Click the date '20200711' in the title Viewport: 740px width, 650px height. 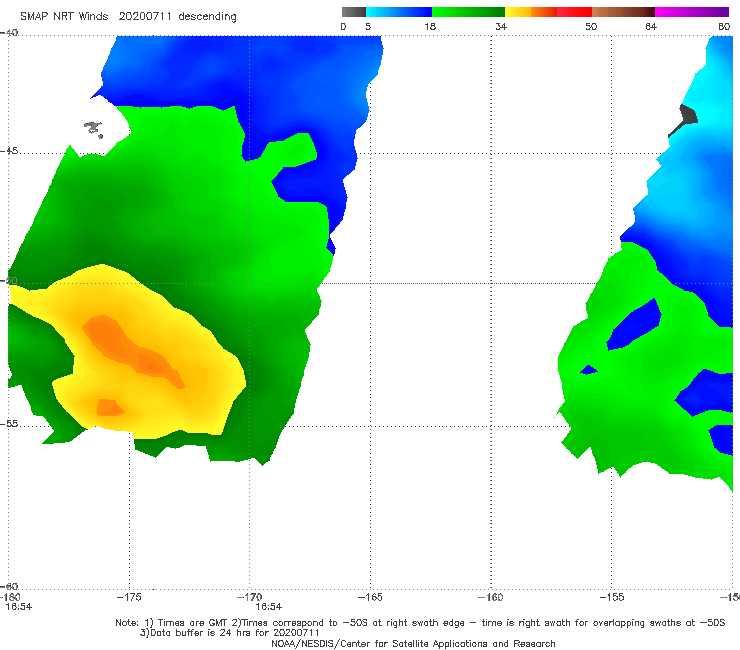[145, 17]
